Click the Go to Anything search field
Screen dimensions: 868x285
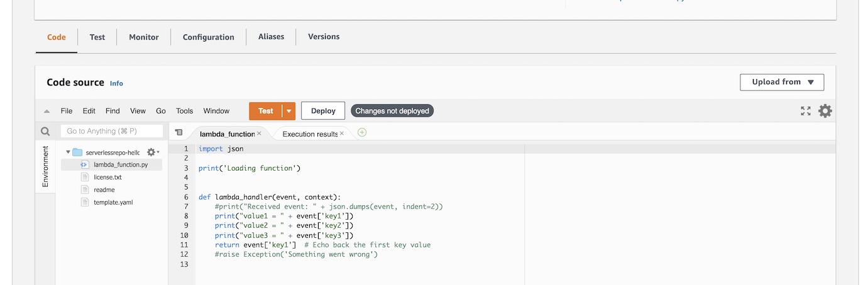click(x=111, y=131)
